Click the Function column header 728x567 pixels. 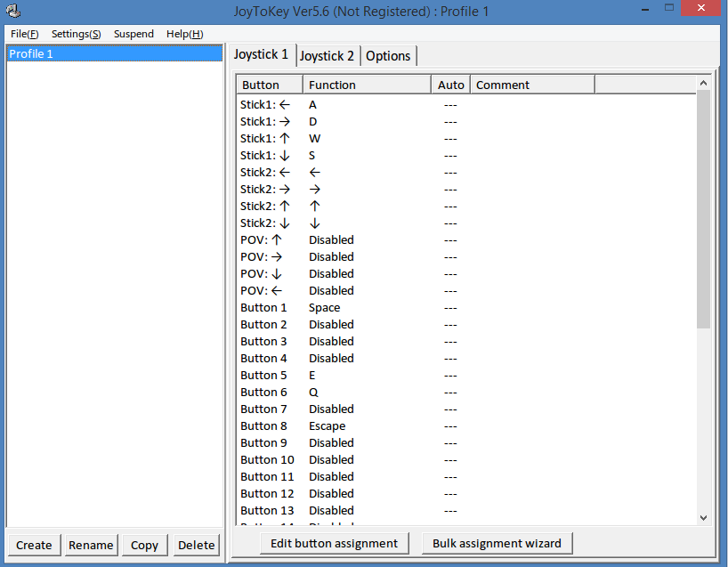coord(368,85)
